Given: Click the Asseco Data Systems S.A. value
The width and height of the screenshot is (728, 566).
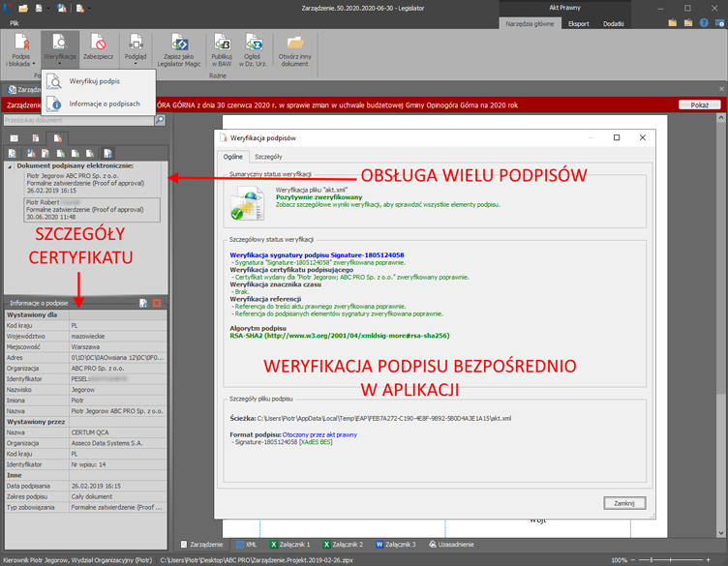Looking at the screenshot, I should point(106,443).
